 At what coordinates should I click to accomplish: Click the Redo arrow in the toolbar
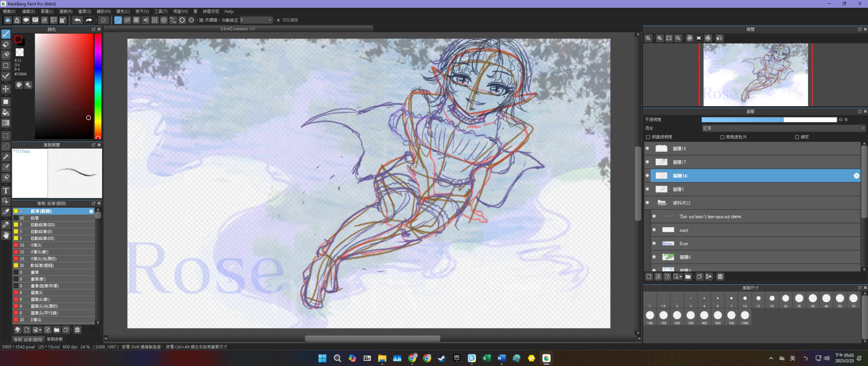coord(89,20)
